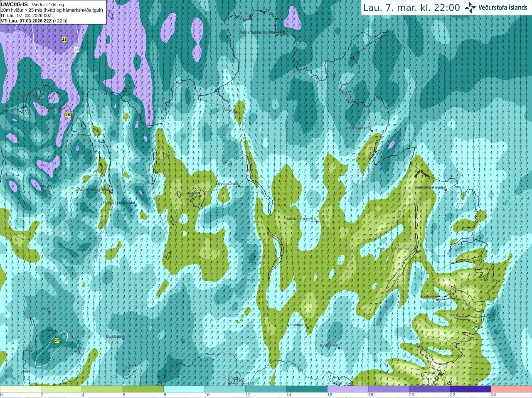Click the 6–8 m/s olive legend swatch
Viewport: 532px width, 398px height.
click(143, 389)
